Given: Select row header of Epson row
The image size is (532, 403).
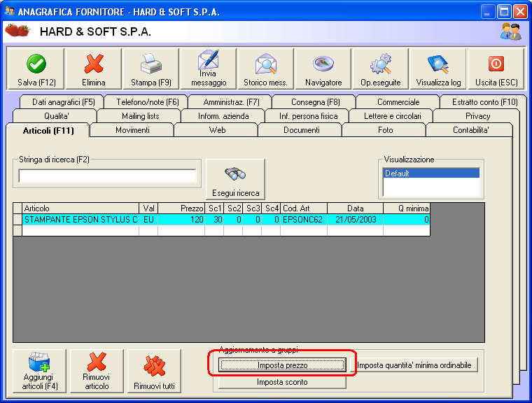Looking at the screenshot, I should (x=17, y=220).
